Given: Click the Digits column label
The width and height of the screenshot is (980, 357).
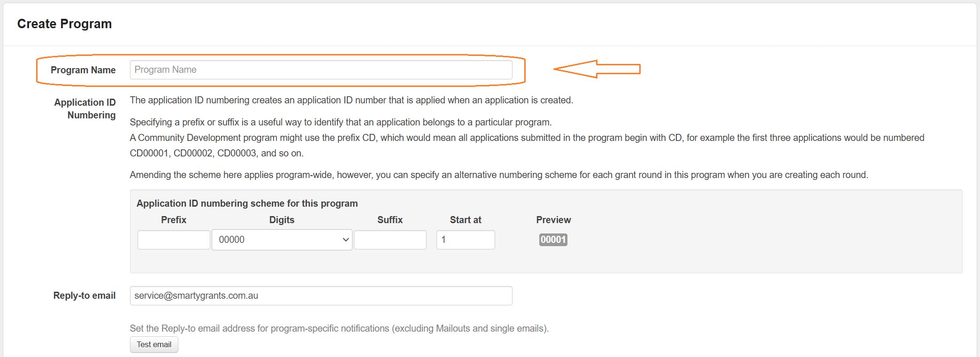Looking at the screenshot, I should coord(282,220).
